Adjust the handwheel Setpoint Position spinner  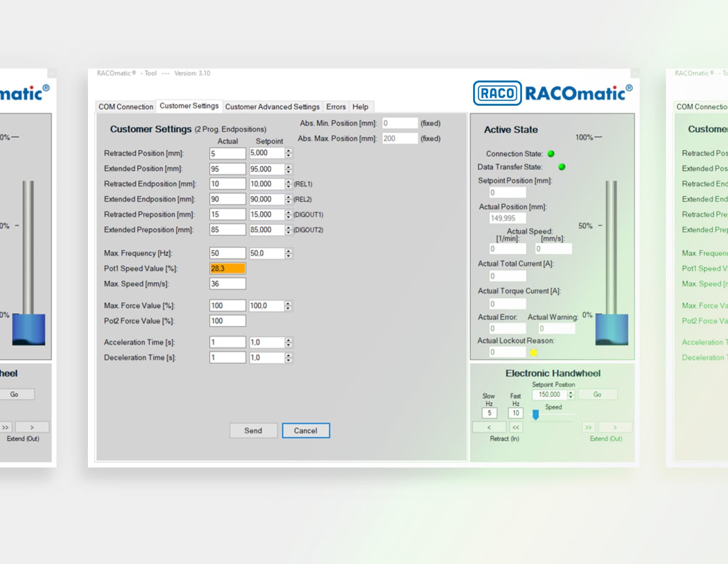point(571,395)
